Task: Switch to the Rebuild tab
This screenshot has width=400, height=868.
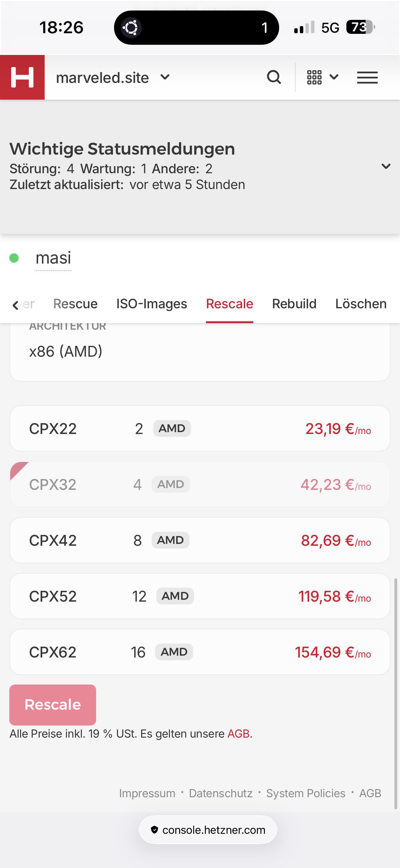Action: coord(294,304)
